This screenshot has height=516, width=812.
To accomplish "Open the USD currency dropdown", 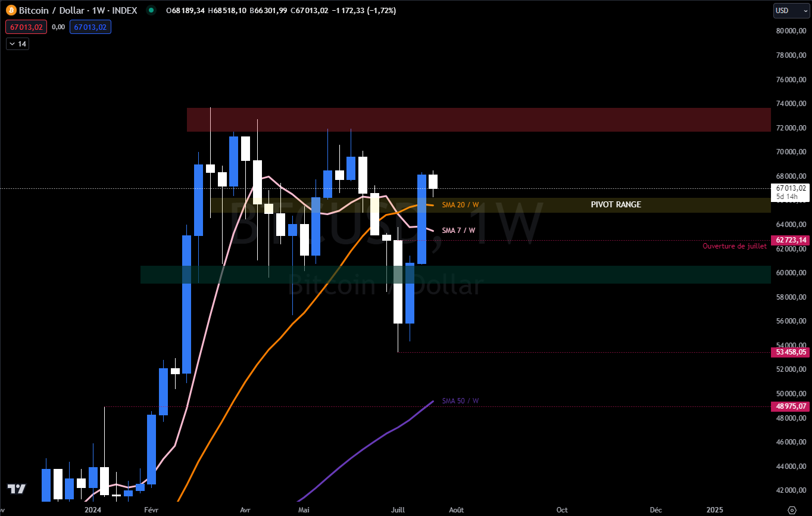I will (791, 10).
